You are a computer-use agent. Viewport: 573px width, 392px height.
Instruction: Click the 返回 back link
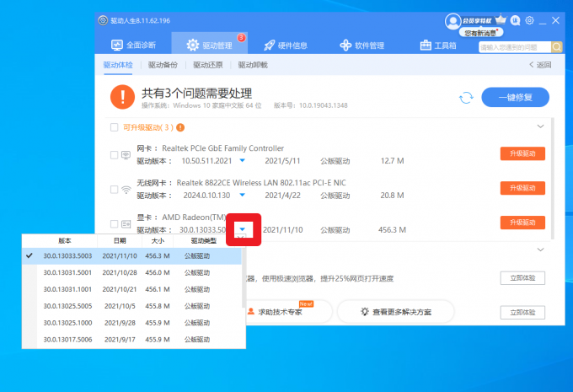(540, 65)
